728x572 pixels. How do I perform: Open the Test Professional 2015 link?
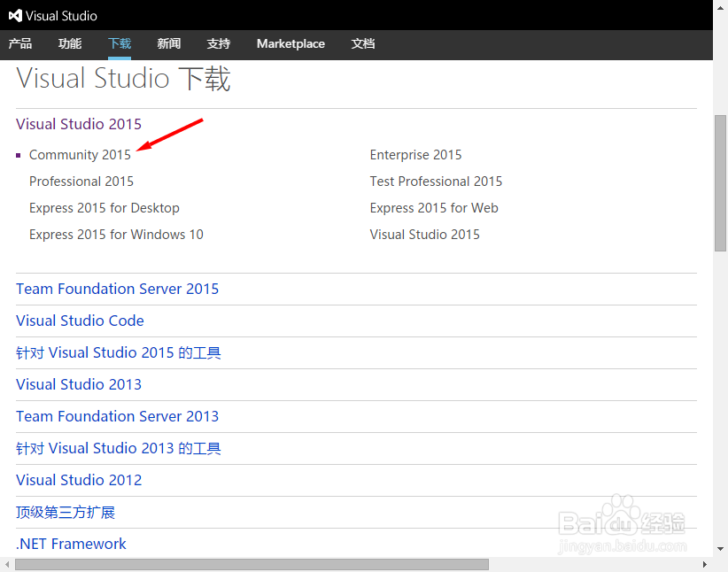click(x=436, y=181)
